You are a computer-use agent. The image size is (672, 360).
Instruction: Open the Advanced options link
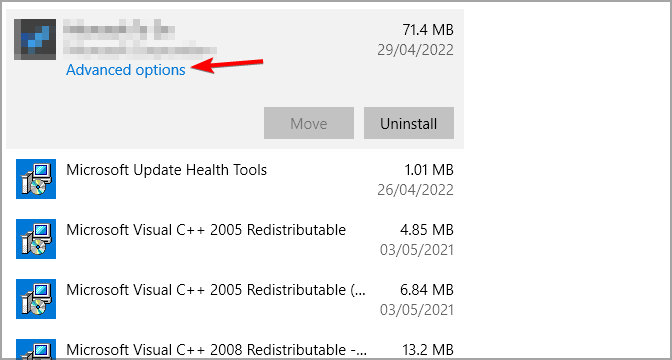126,70
